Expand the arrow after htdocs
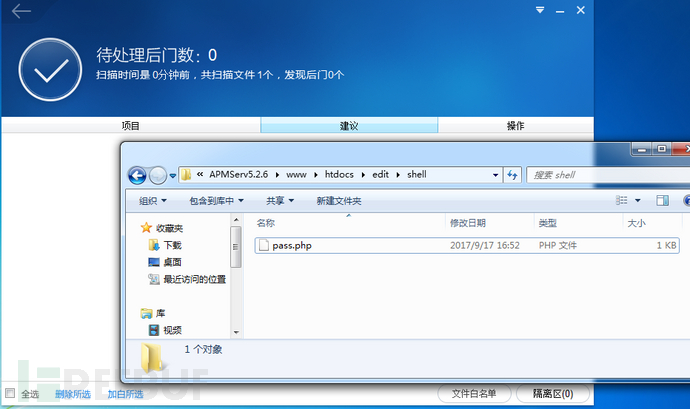The image size is (690, 409). (x=363, y=175)
